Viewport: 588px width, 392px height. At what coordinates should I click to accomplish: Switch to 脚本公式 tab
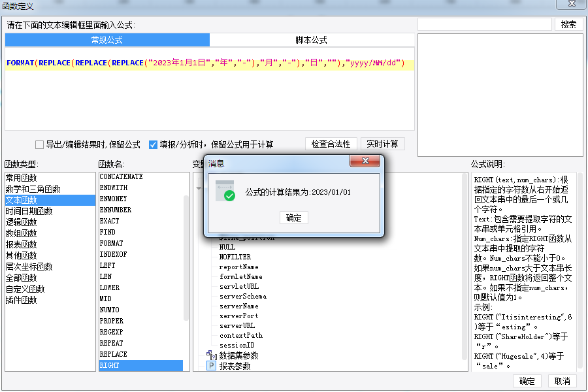pos(311,40)
